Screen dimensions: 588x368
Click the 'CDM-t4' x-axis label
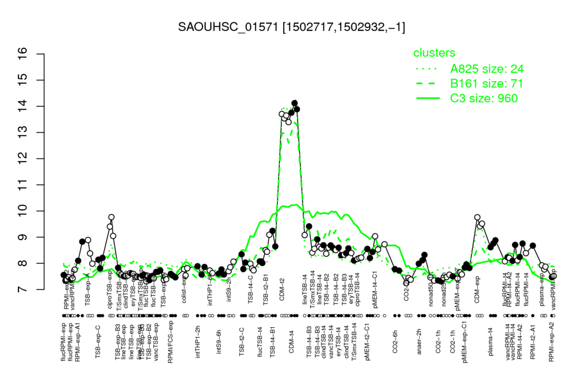tap(291, 343)
